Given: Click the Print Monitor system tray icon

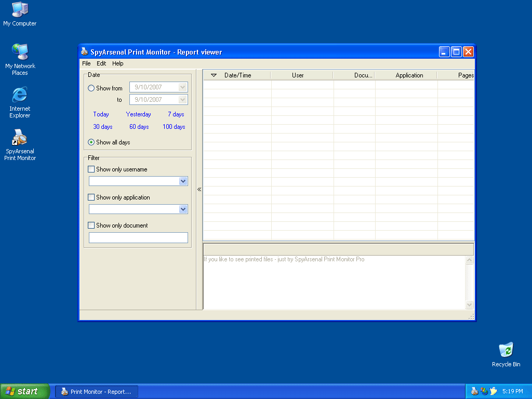Looking at the screenshot, I should 474,391.
